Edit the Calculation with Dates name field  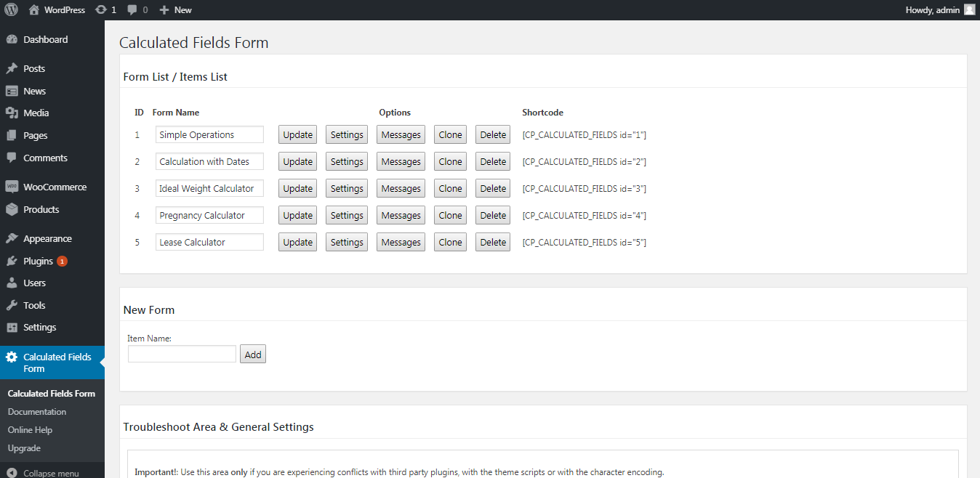tap(209, 161)
